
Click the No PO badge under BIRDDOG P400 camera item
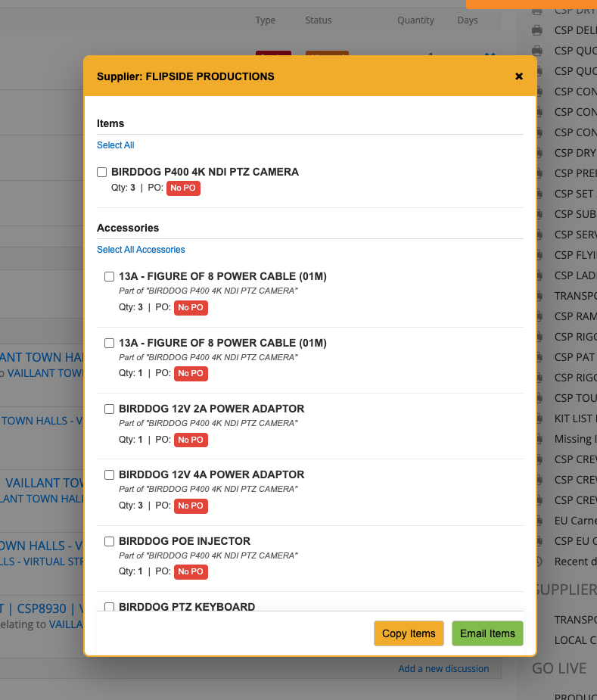tap(183, 188)
